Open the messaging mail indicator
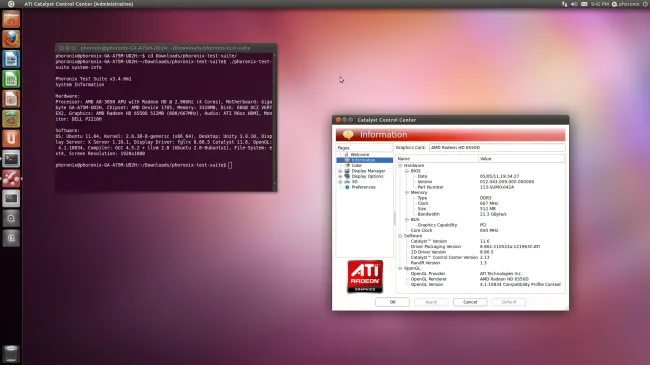 point(584,4)
